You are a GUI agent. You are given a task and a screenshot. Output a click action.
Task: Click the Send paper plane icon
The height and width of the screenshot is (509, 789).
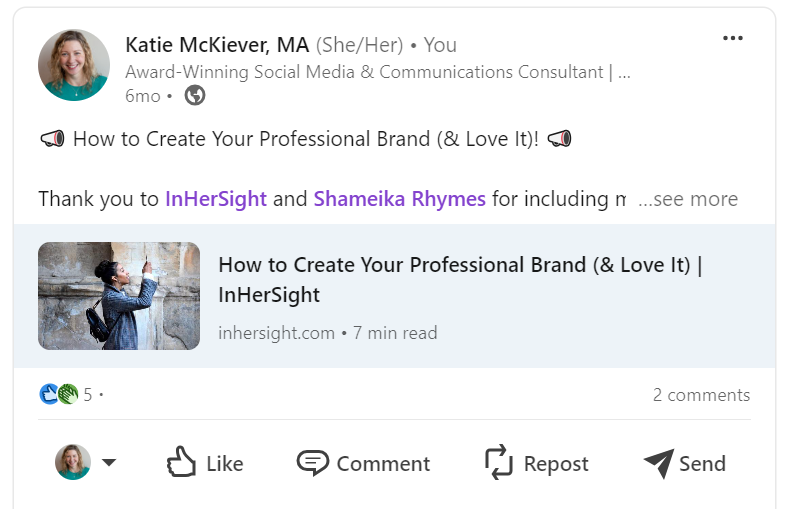pyautogui.click(x=658, y=463)
